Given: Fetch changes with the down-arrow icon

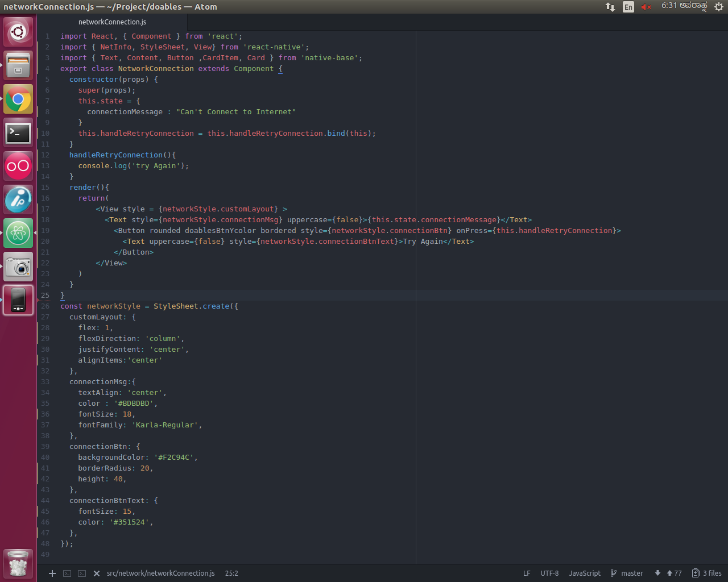Looking at the screenshot, I should pyautogui.click(x=657, y=573).
